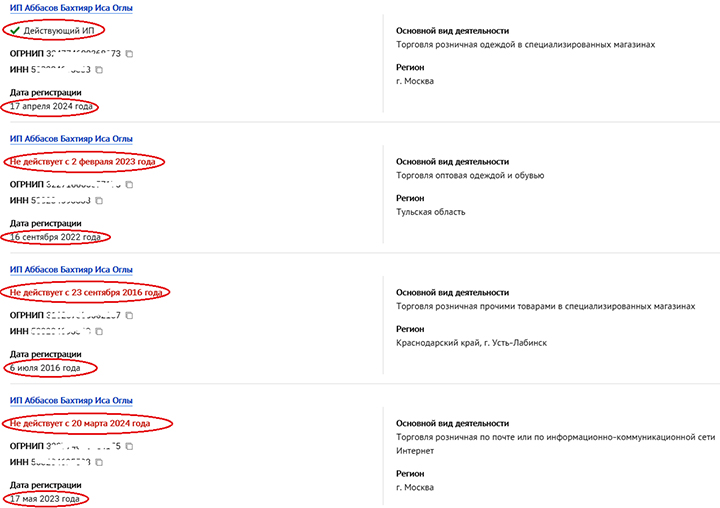Image resolution: width=720 pixels, height=508 pixels.
Task: Copy ОГРНИП of the active ИП entry
Action: (x=129, y=53)
